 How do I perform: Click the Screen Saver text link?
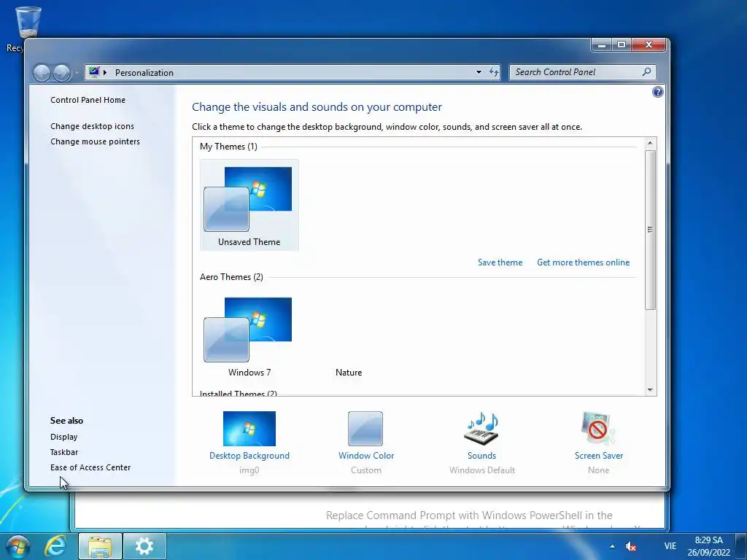[x=598, y=456]
